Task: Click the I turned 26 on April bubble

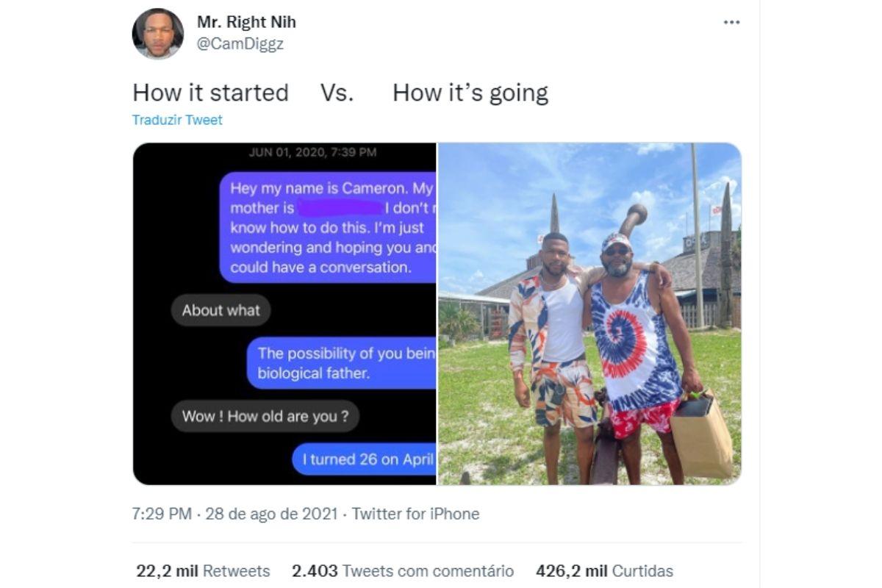Action: tap(365, 459)
